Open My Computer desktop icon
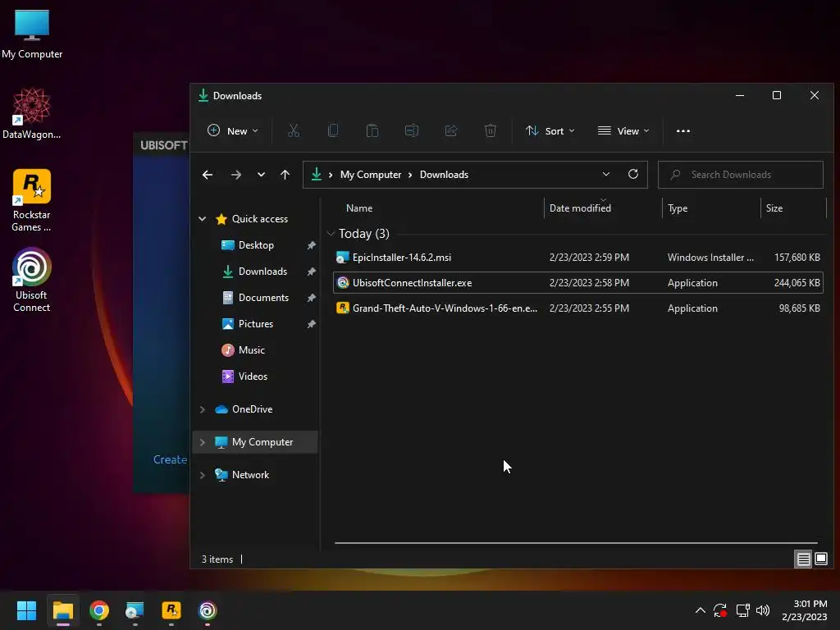Viewport: 840px width, 630px height. (x=32, y=33)
